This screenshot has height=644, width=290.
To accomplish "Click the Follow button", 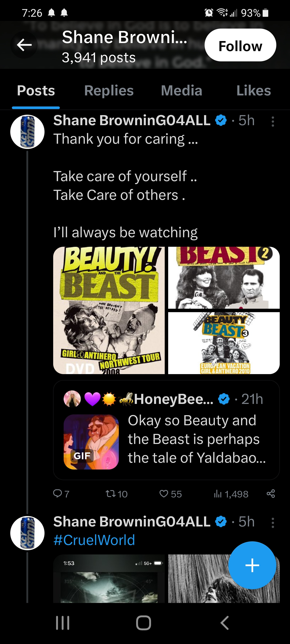I will (240, 45).
